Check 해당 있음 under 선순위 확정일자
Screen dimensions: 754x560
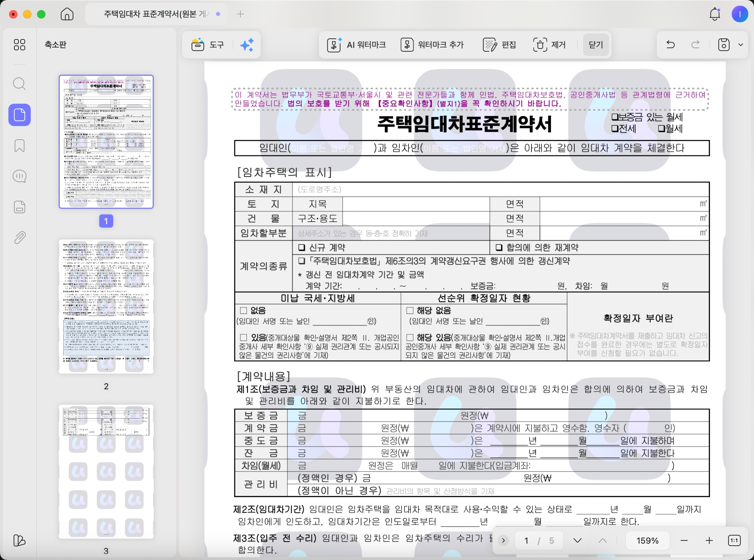pos(410,338)
